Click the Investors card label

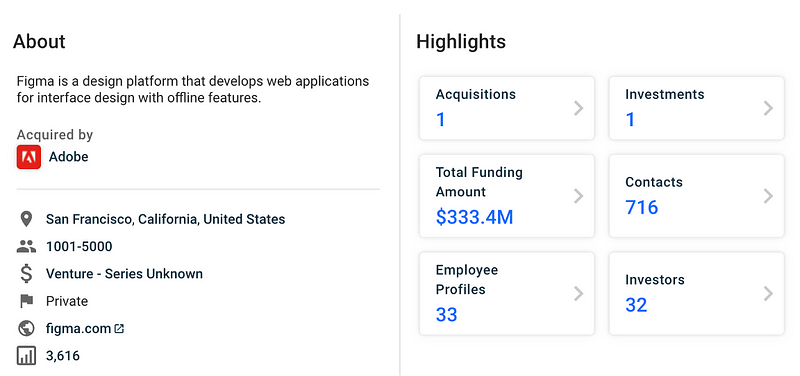[x=655, y=280]
